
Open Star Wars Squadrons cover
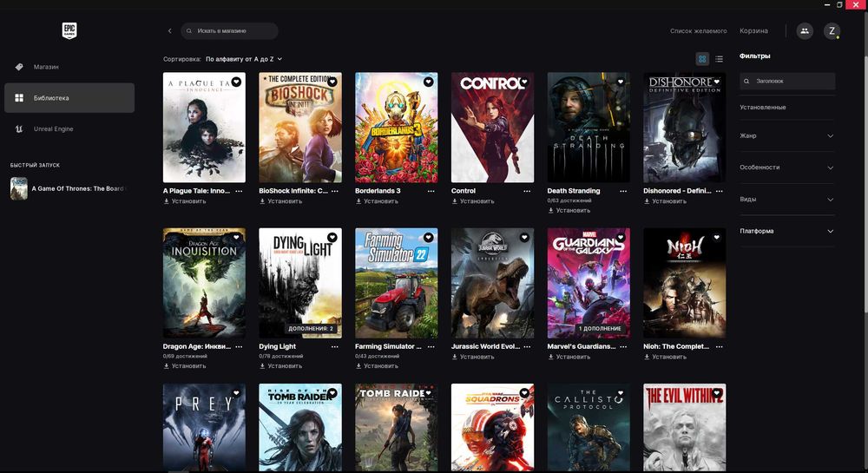click(x=493, y=428)
